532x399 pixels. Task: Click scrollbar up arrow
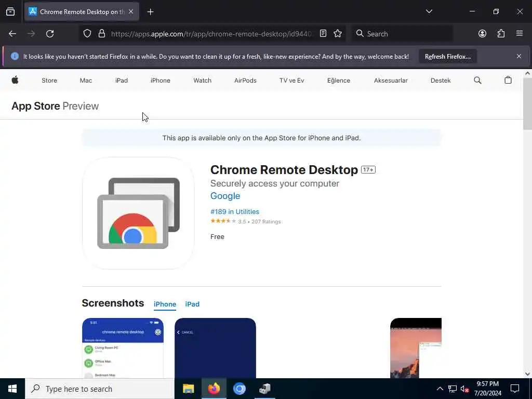click(527, 73)
